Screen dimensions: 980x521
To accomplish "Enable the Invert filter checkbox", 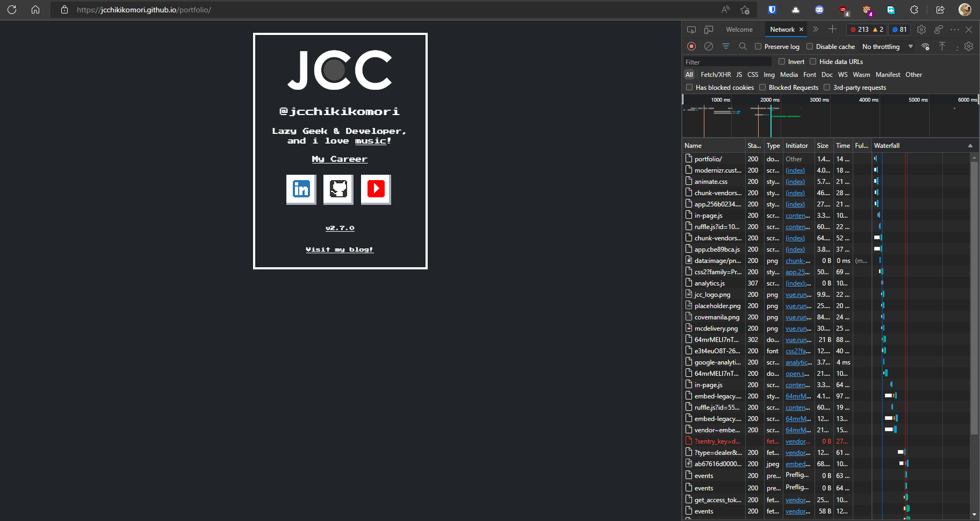I will (782, 61).
